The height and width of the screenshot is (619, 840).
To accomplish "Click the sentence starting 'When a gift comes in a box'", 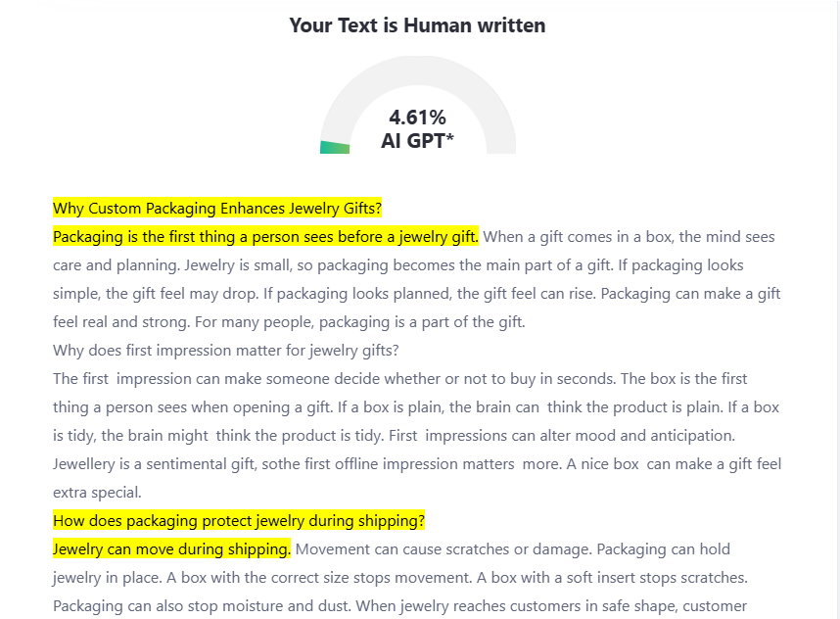I will click(x=629, y=237).
